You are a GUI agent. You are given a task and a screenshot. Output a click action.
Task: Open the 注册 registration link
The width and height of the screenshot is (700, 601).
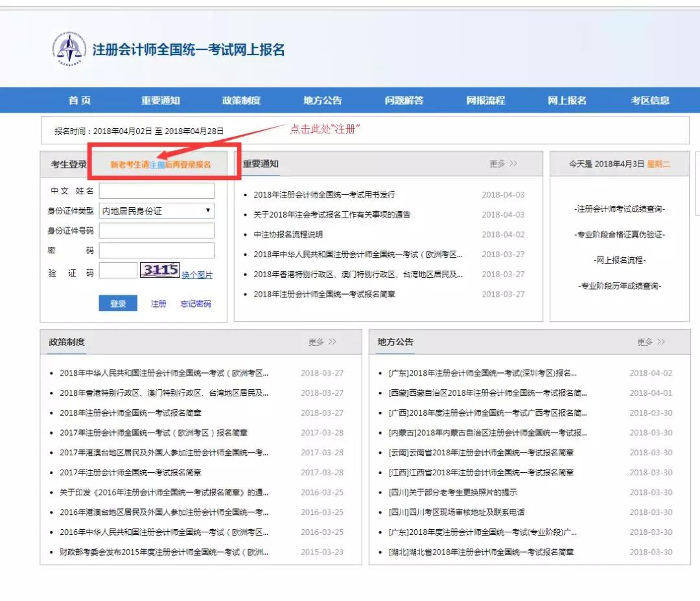click(x=158, y=303)
